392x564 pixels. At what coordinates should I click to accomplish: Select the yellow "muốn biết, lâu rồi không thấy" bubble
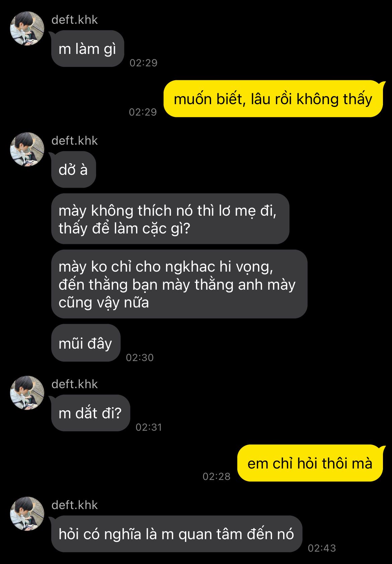tap(273, 99)
